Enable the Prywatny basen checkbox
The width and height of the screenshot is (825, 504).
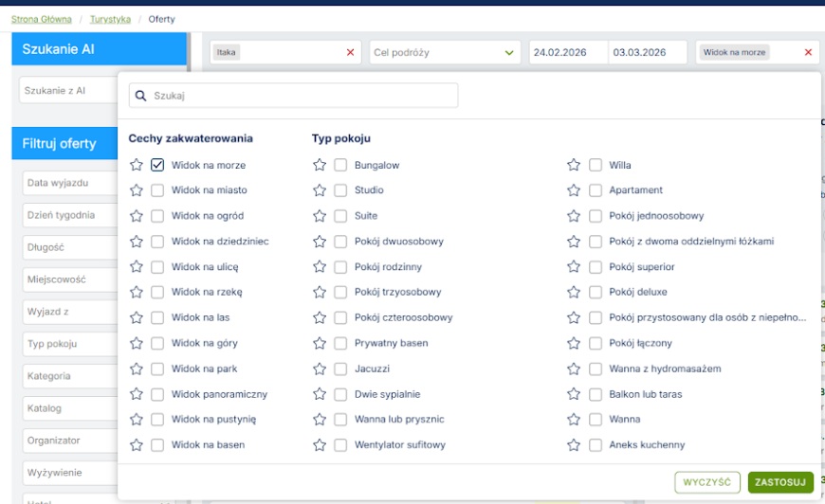pos(340,343)
